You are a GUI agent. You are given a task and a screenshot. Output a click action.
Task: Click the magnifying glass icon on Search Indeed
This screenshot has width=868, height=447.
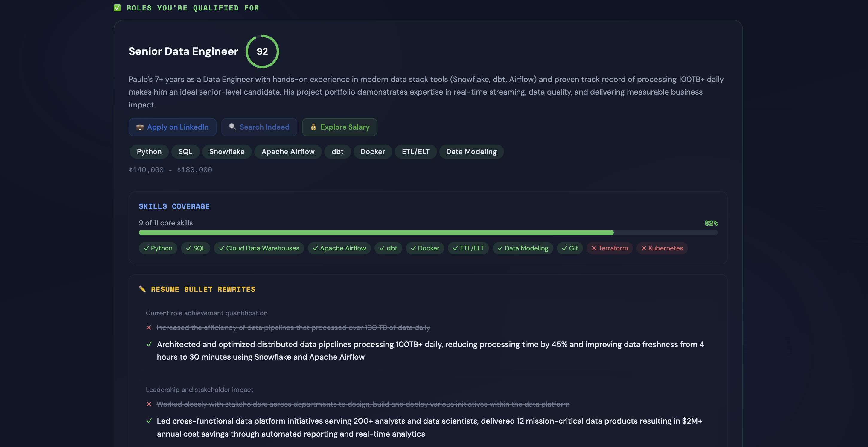[x=232, y=127]
